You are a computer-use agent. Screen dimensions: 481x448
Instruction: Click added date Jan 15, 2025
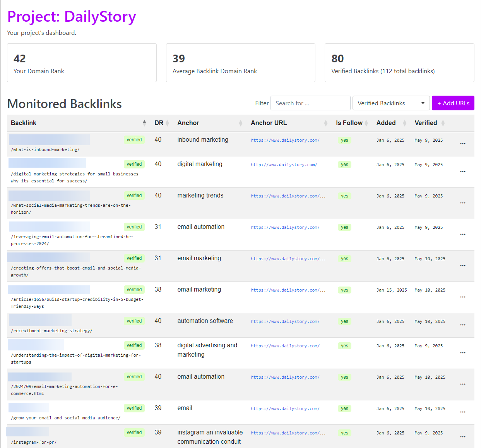(x=392, y=290)
